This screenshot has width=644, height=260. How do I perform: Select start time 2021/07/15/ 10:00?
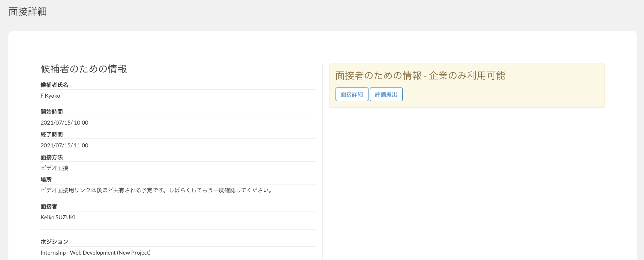[64, 123]
